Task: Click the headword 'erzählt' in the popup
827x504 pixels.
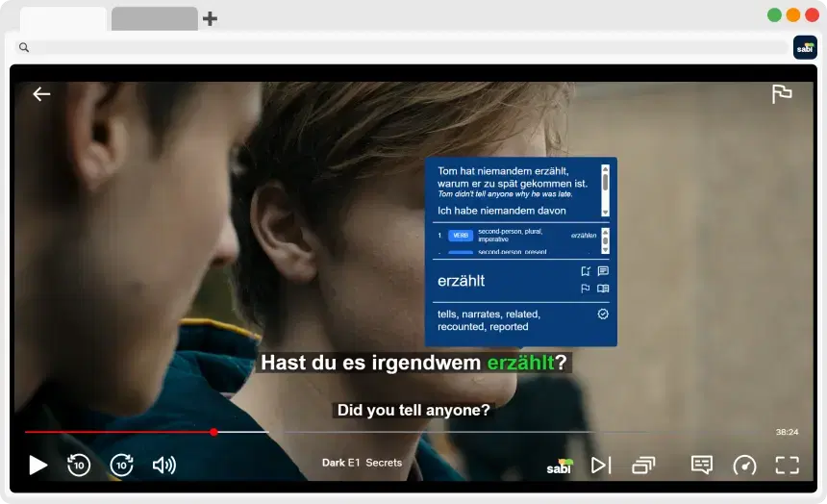Action: pyautogui.click(x=461, y=281)
